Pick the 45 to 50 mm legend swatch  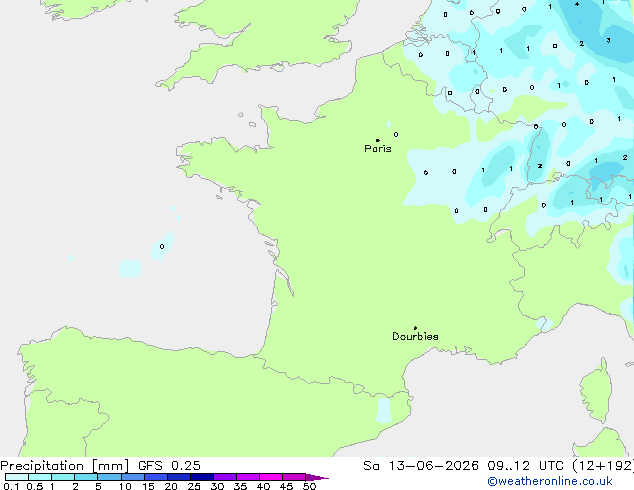tap(294, 477)
